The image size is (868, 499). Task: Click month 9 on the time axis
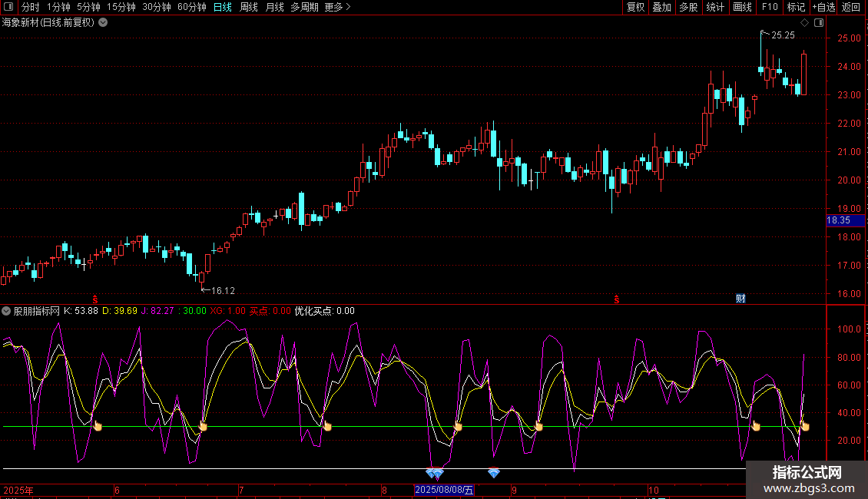pyautogui.click(x=514, y=490)
